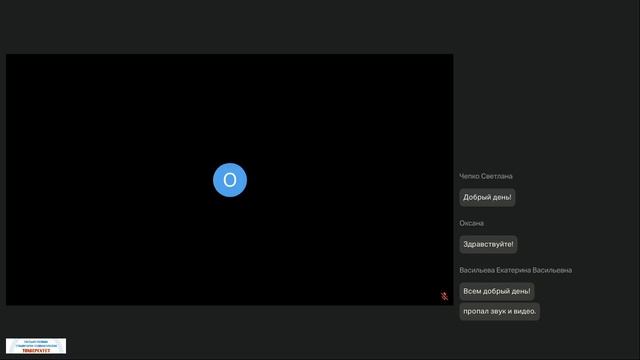Click sender name "Оксана" in chat
640x360 pixels.
coord(471,223)
